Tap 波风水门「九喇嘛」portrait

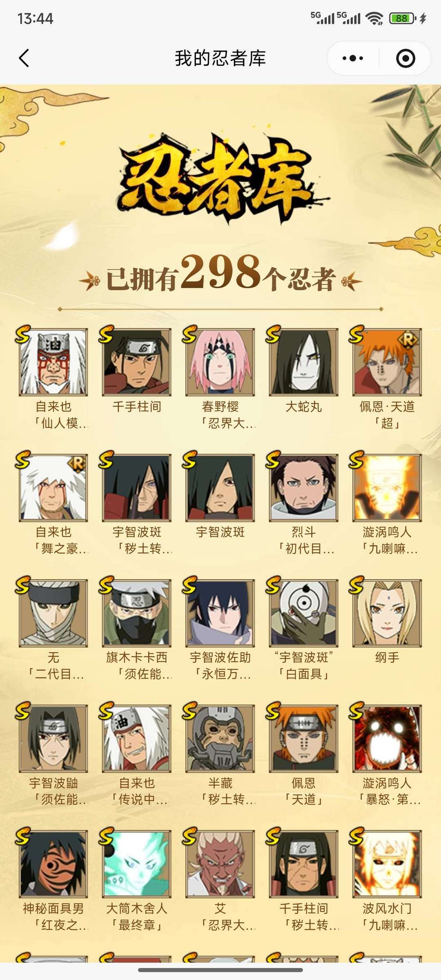(387, 864)
